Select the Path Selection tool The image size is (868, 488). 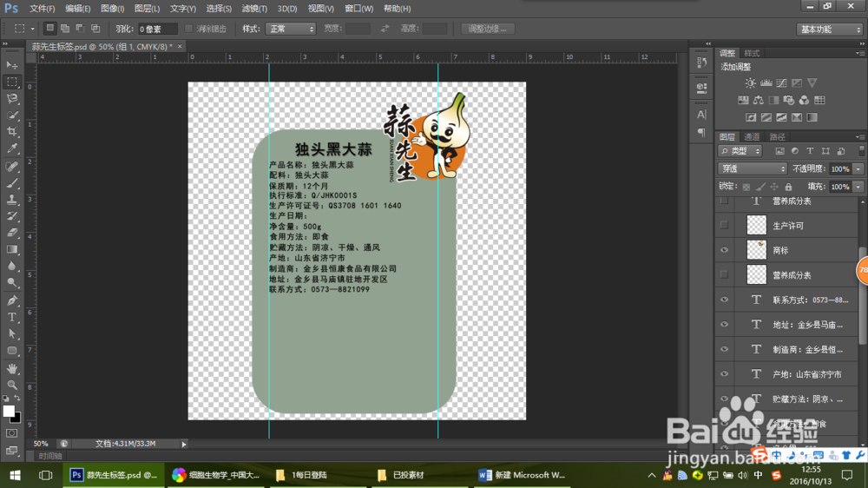pyautogui.click(x=11, y=334)
